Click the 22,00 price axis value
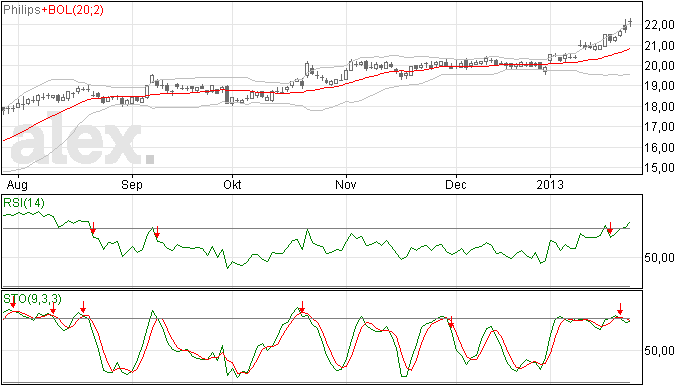 (x=659, y=25)
